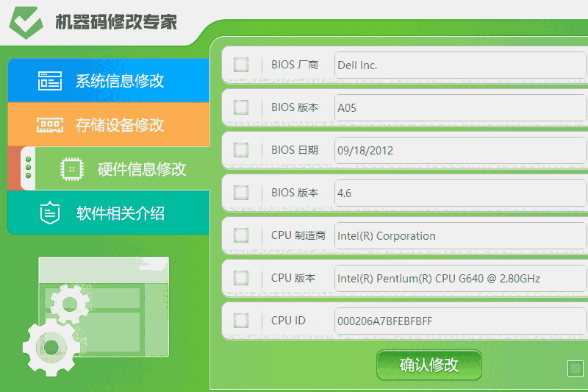Select the CPU 版本 checkbox
The height and width of the screenshot is (392, 588).
point(241,278)
